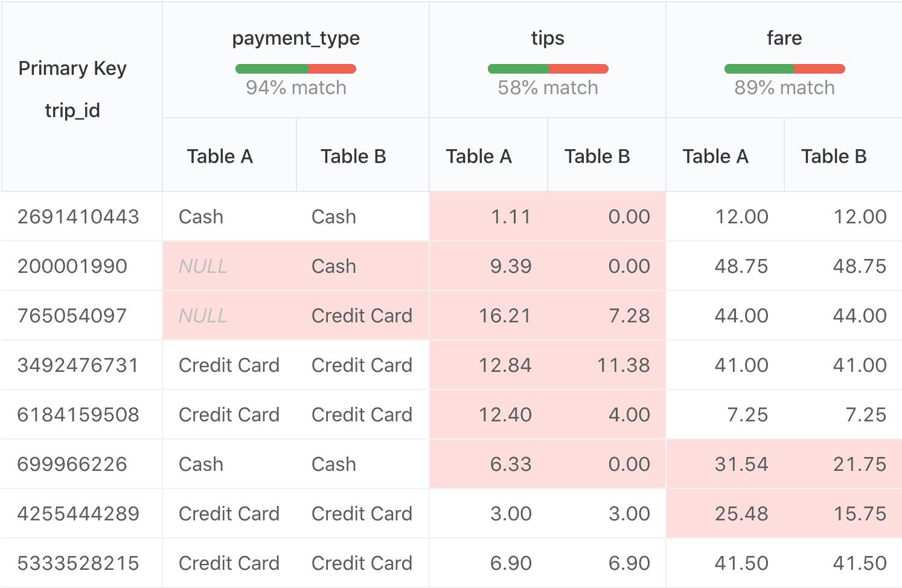
Task: Click the fare column match indicator bar
Action: click(x=784, y=68)
